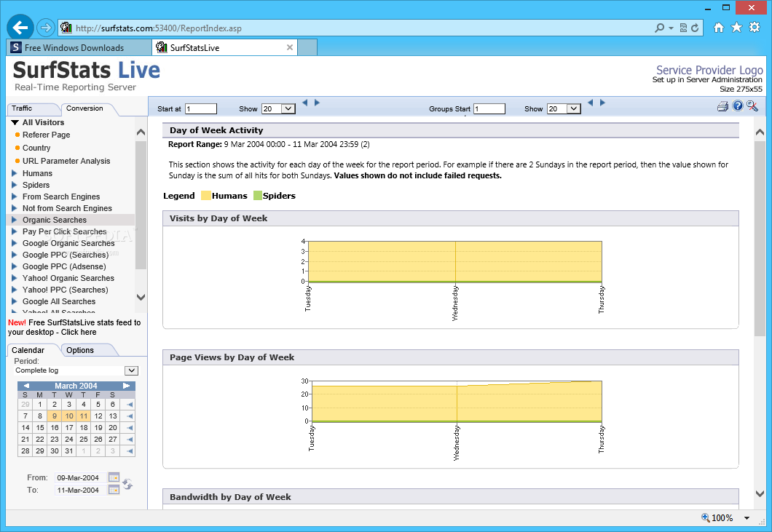Click the green Spiders legend swatch
772x532 pixels.
tap(258, 195)
